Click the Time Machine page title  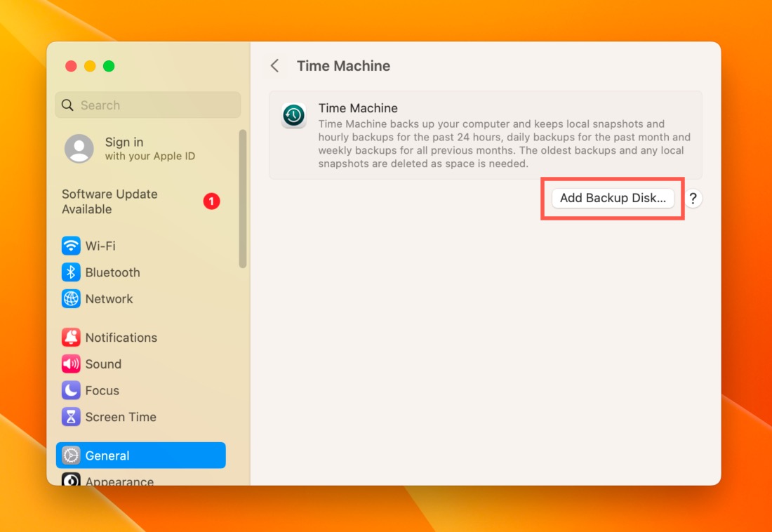(344, 66)
